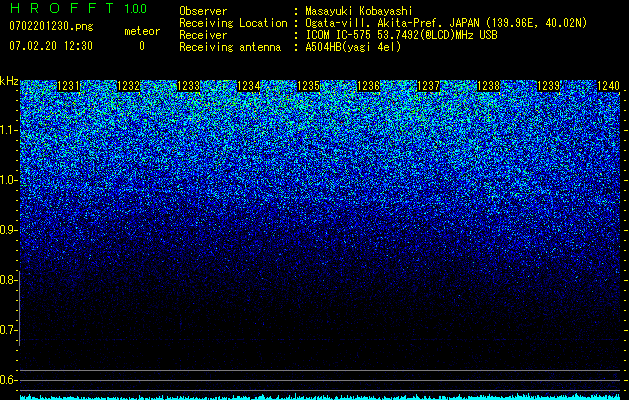Screen dimensions: 629x400
Task: Click the meteor count value 0
Action: tap(142, 46)
